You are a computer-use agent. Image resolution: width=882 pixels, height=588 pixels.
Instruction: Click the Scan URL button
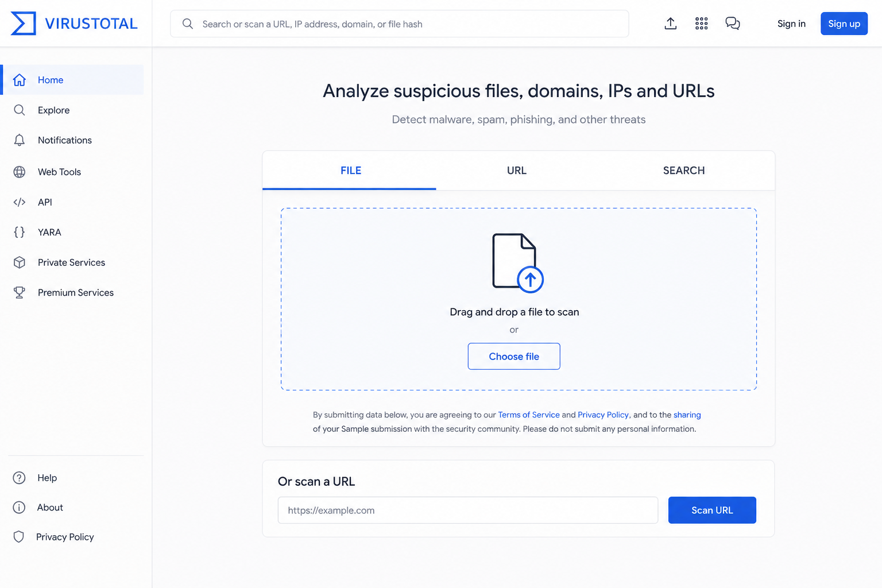(712, 510)
